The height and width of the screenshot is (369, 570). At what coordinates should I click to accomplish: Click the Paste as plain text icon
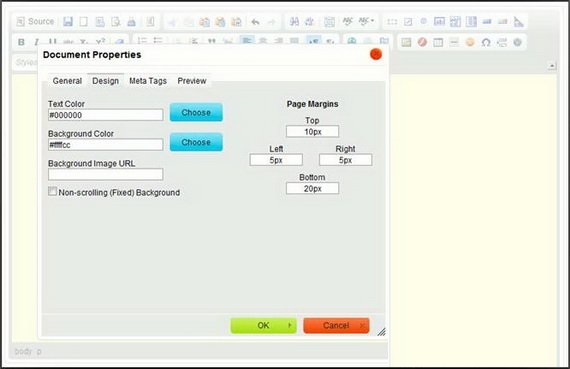coord(220,22)
